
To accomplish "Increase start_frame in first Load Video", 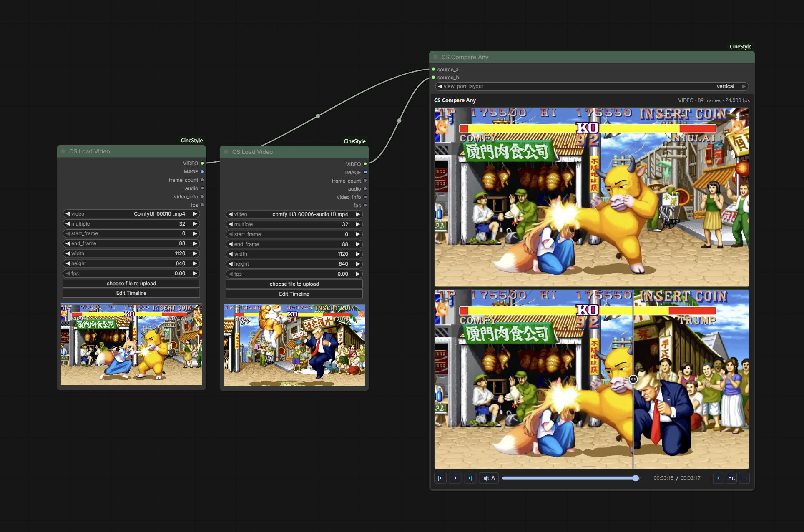I will (x=195, y=233).
